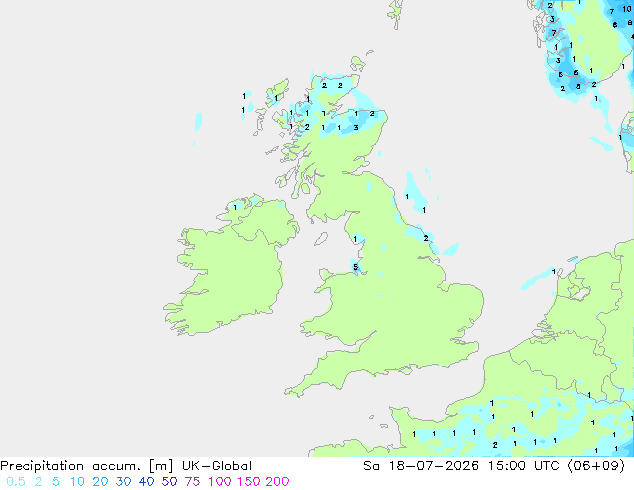Select the 20 legend value

[100, 482]
